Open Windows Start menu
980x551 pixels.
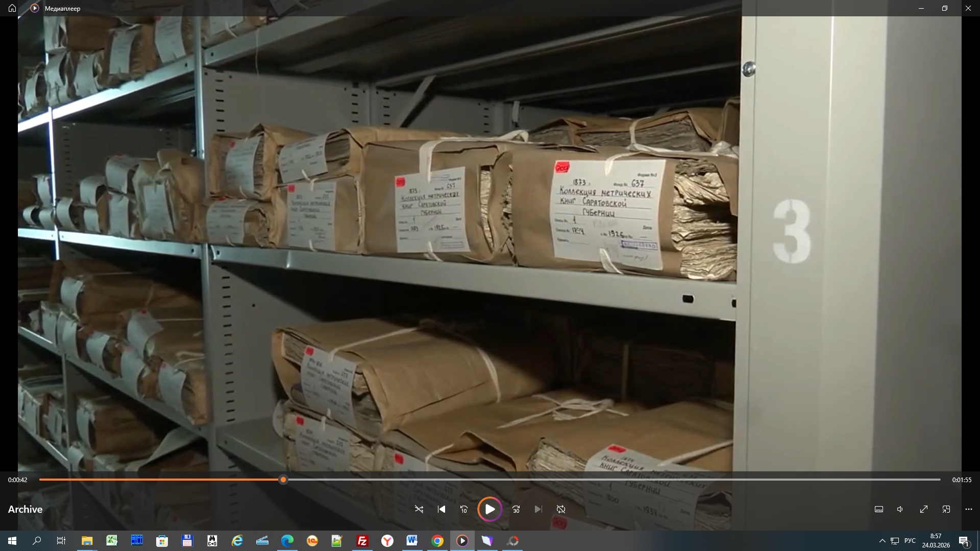click(12, 541)
